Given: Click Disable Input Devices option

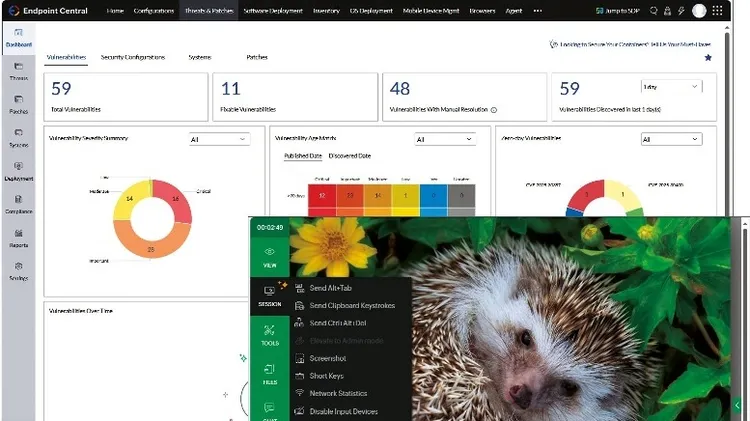Looking at the screenshot, I should point(343,411).
